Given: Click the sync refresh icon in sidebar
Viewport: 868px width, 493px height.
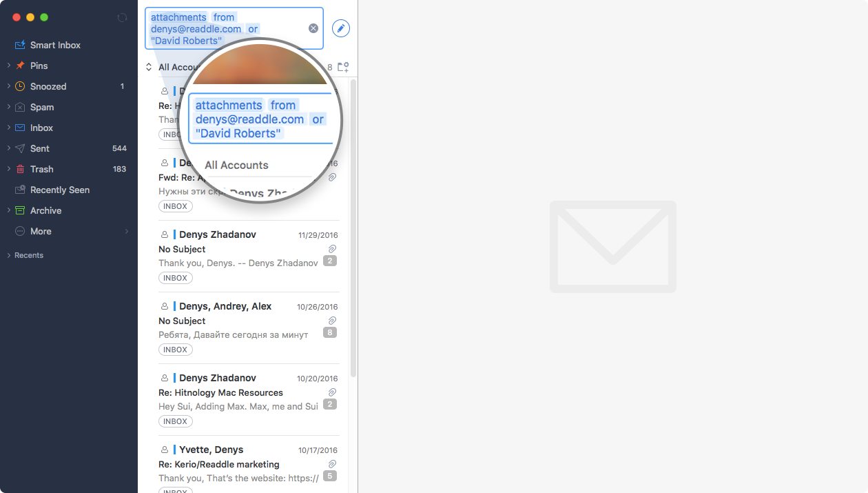Looking at the screenshot, I should tap(122, 17).
